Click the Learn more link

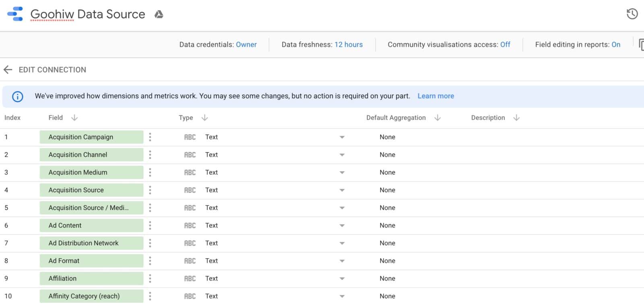(x=436, y=96)
